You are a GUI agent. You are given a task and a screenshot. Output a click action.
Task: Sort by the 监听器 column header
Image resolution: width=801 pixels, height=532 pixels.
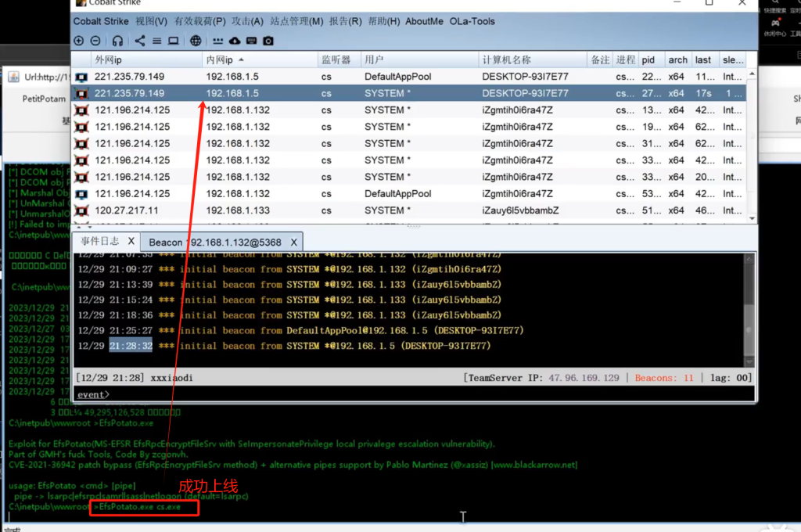[x=339, y=59]
